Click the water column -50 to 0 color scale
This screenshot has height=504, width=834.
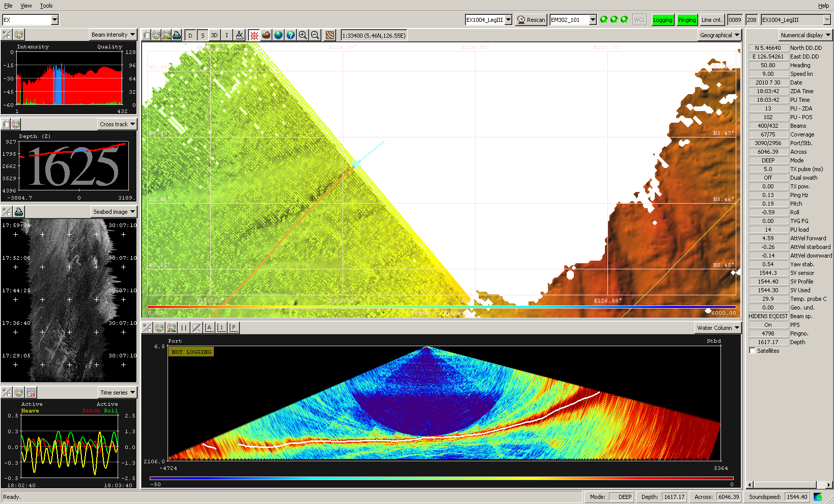[x=441, y=479]
